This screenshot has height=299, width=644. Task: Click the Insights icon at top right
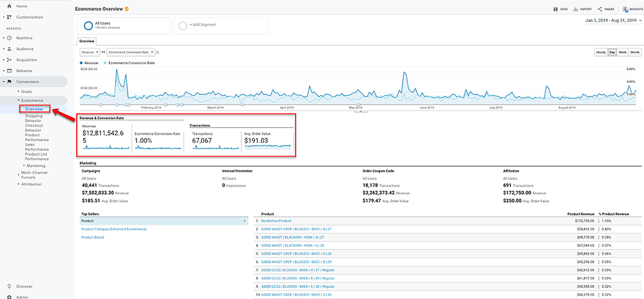[x=625, y=9]
